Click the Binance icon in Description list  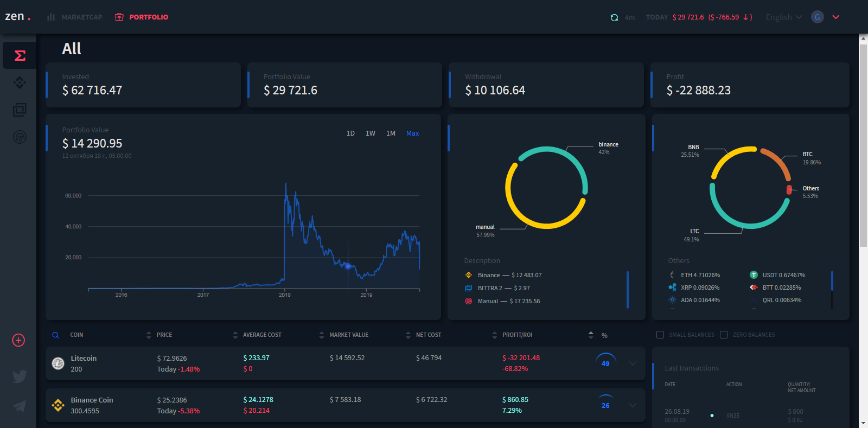click(x=469, y=275)
